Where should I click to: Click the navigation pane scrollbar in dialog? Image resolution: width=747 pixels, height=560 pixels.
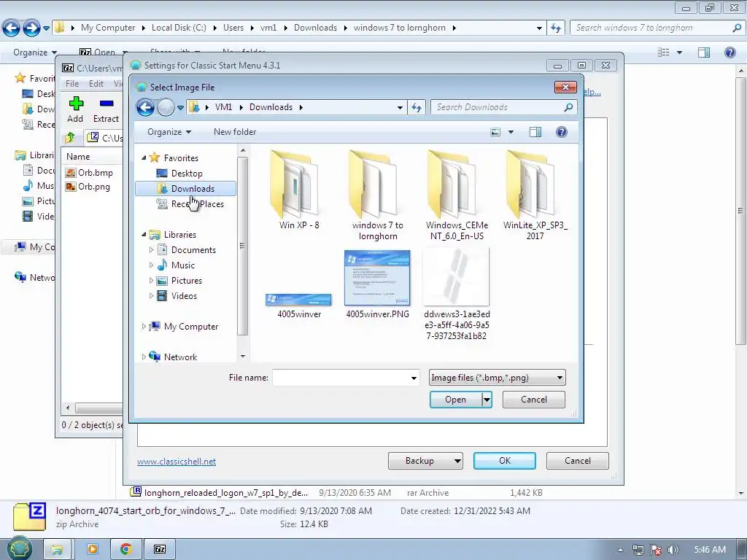(242, 246)
